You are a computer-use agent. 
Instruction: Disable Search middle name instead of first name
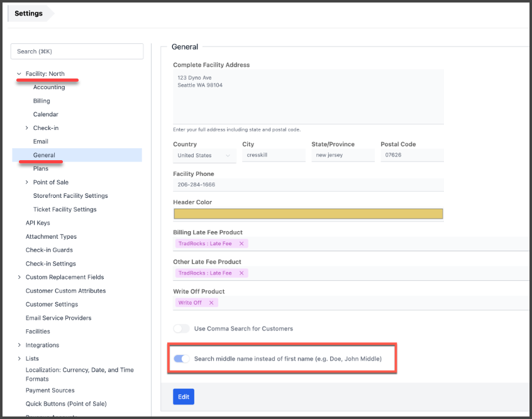181,359
